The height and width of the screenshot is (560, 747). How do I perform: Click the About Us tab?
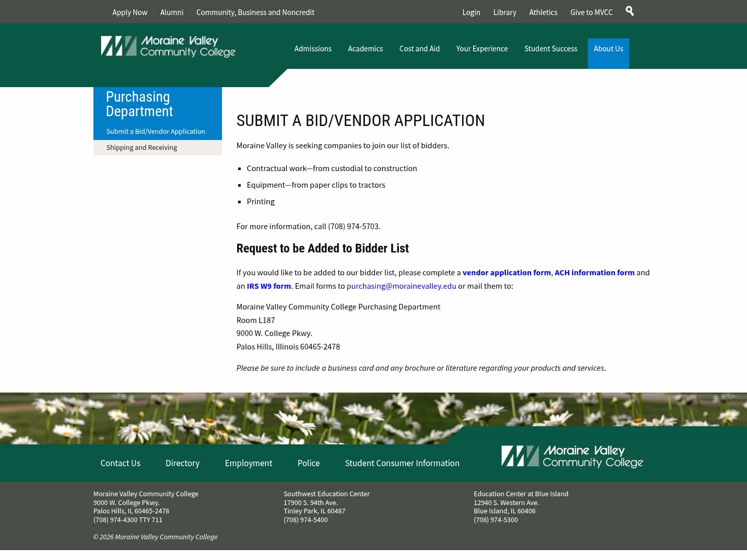(x=608, y=53)
